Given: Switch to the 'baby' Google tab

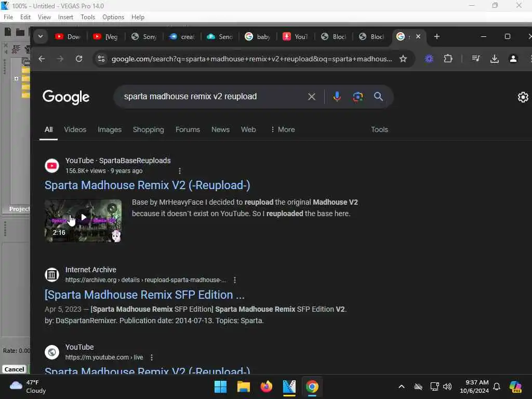Looking at the screenshot, I should point(258,36).
